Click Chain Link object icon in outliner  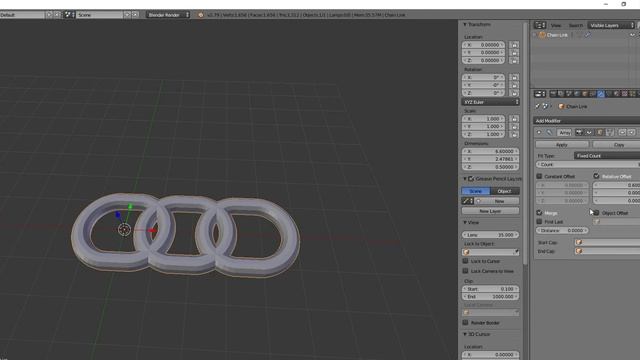(x=542, y=35)
